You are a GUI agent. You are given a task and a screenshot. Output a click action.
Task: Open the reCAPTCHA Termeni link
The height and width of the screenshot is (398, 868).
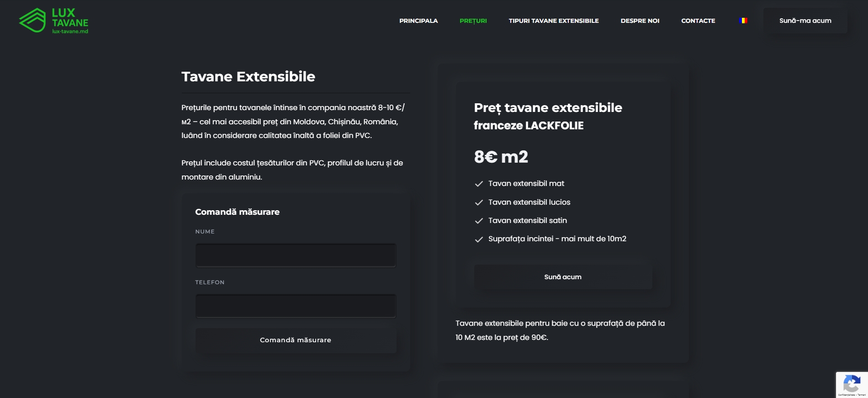862,395
